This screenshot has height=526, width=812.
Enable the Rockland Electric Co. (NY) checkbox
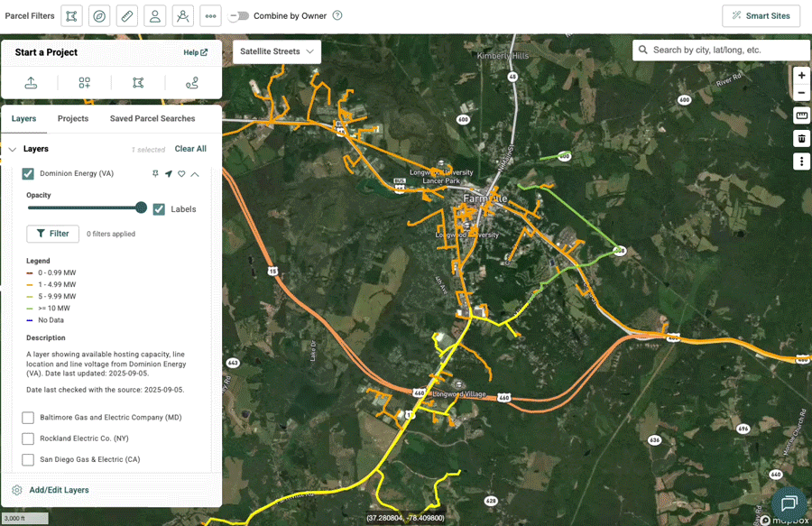pyautogui.click(x=28, y=438)
